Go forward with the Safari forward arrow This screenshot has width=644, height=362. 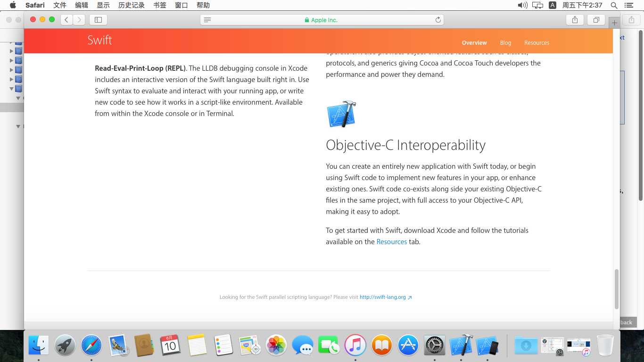click(79, 20)
